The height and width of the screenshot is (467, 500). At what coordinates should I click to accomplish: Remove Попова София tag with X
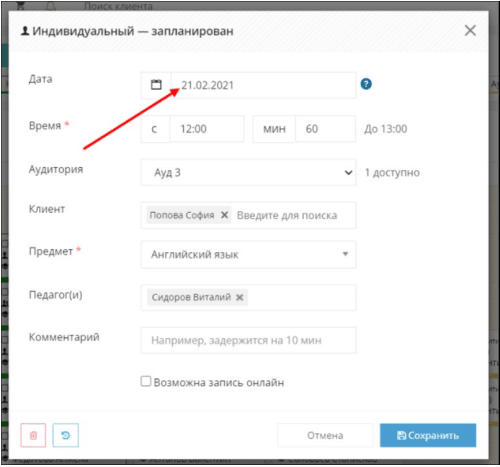[225, 215]
